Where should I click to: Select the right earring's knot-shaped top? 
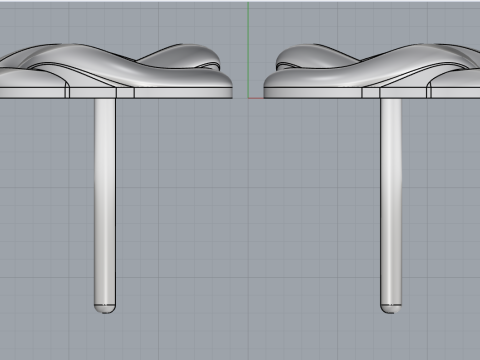click(372, 71)
